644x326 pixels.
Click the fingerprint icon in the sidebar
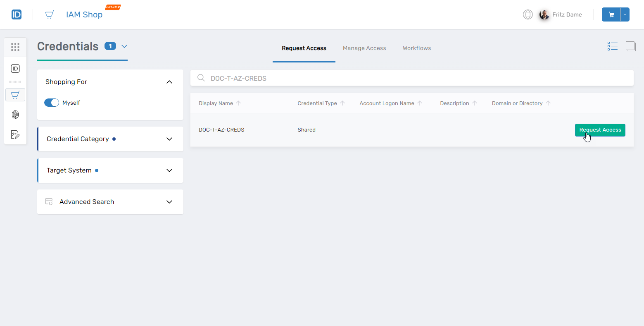coord(15,115)
